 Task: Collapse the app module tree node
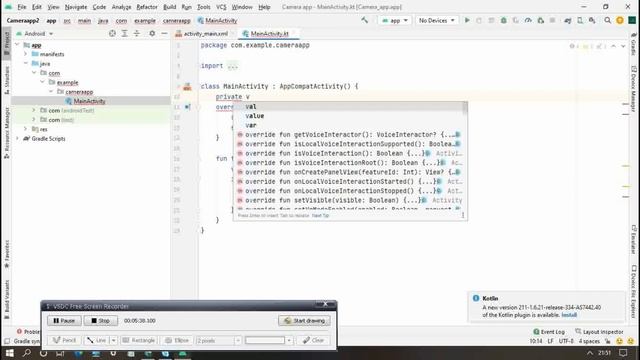[x=17, y=44]
